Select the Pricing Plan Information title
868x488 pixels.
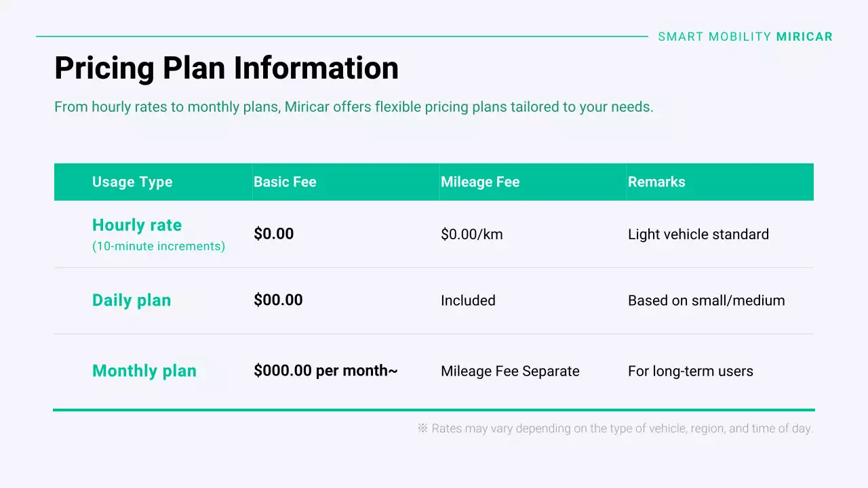click(x=226, y=68)
